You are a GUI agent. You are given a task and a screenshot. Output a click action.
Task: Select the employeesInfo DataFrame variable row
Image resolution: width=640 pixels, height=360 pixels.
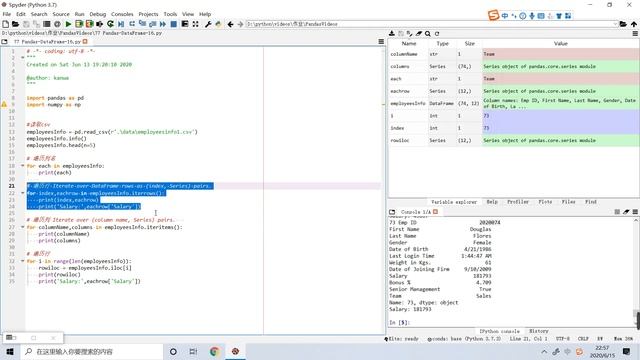tap(514, 103)
